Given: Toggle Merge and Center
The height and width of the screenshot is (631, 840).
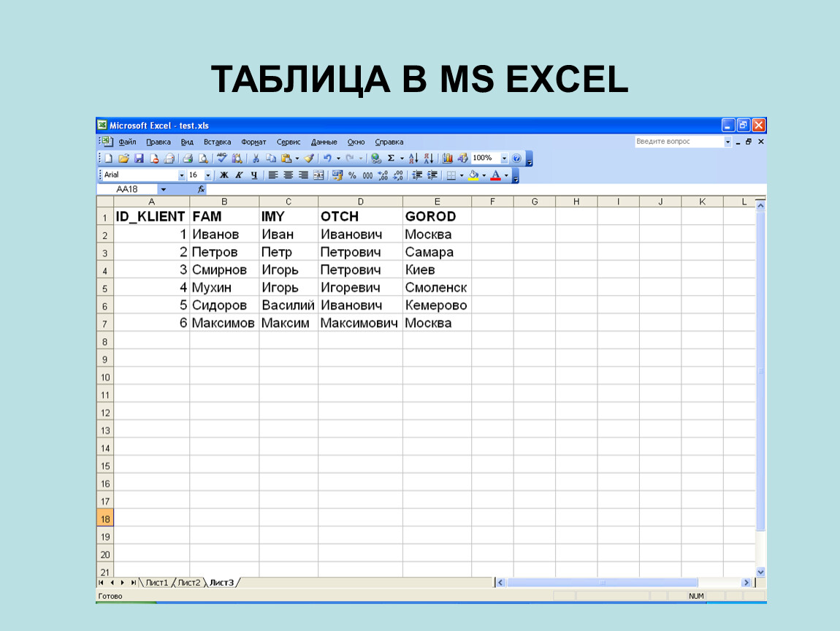Looking at the screenshot, I should click(x=318, y=176).
